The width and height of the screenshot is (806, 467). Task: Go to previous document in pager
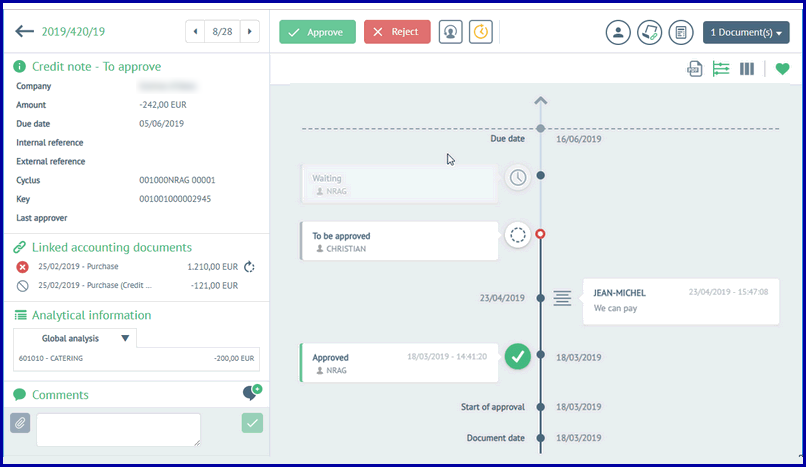pos(196,32)
